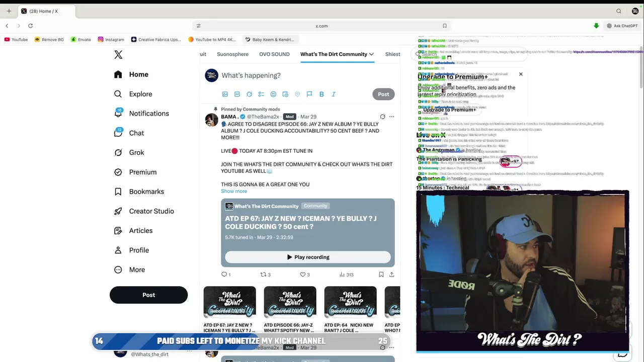This screenshot has height=362, width=644.
Task: Bookmark page via address bar icon
Action: (444, 26)
